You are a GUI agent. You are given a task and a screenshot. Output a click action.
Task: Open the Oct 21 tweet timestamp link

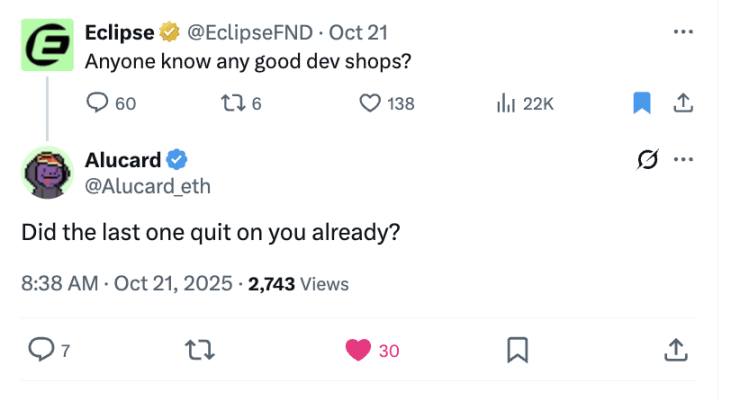tap(358, 33)
